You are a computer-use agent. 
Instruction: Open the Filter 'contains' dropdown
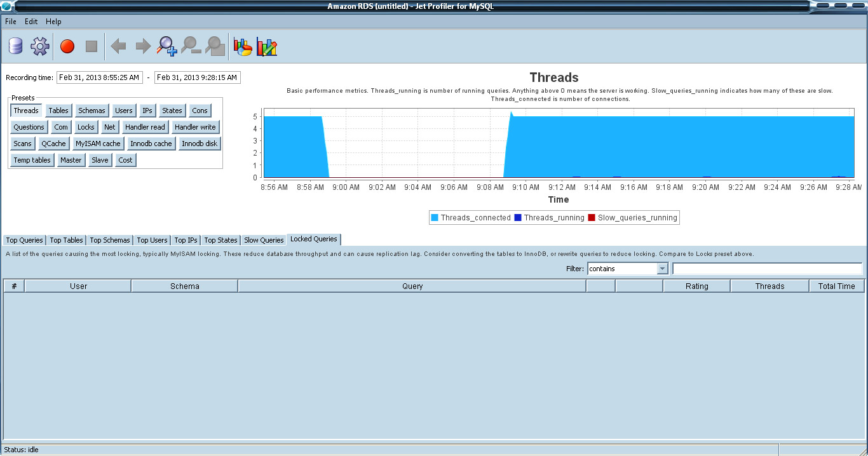coord(628,269)
